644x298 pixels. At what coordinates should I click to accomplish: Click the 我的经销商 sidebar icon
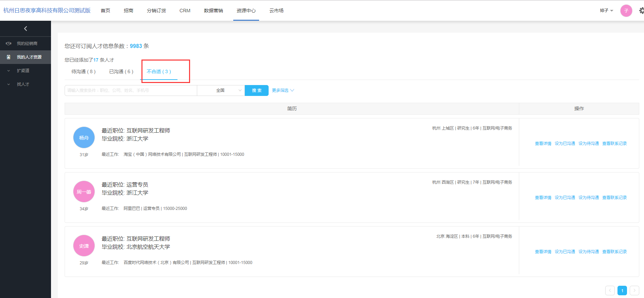coord(9,44)
